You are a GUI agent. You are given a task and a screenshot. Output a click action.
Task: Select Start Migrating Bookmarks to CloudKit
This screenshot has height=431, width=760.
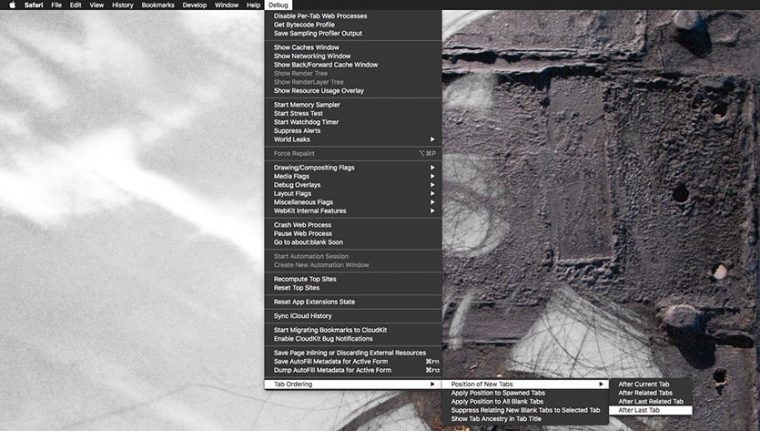click(x=353, y=330)
